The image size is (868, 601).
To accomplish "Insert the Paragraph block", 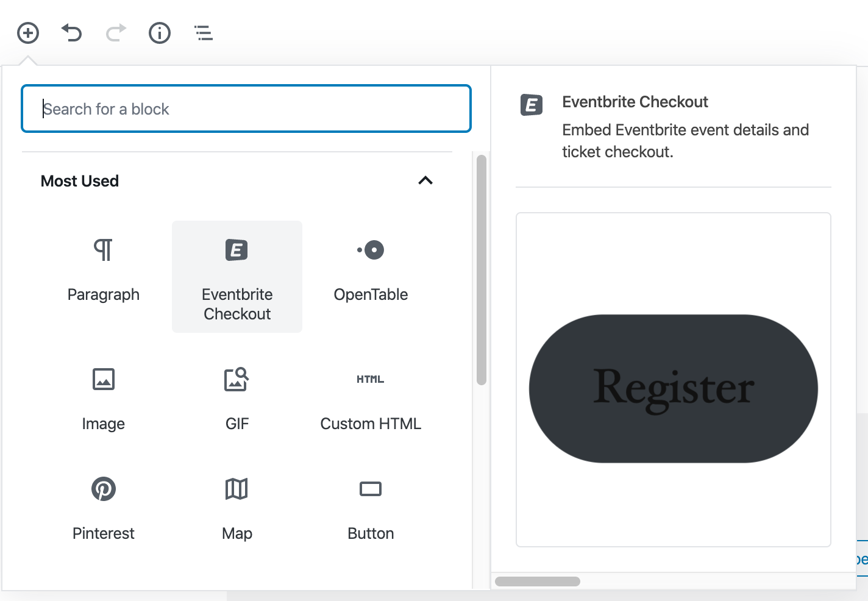I will [x=104, y=277].
